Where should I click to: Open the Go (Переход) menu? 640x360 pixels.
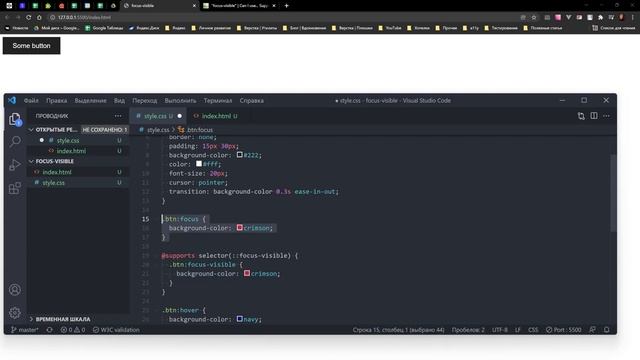(144, 100)
